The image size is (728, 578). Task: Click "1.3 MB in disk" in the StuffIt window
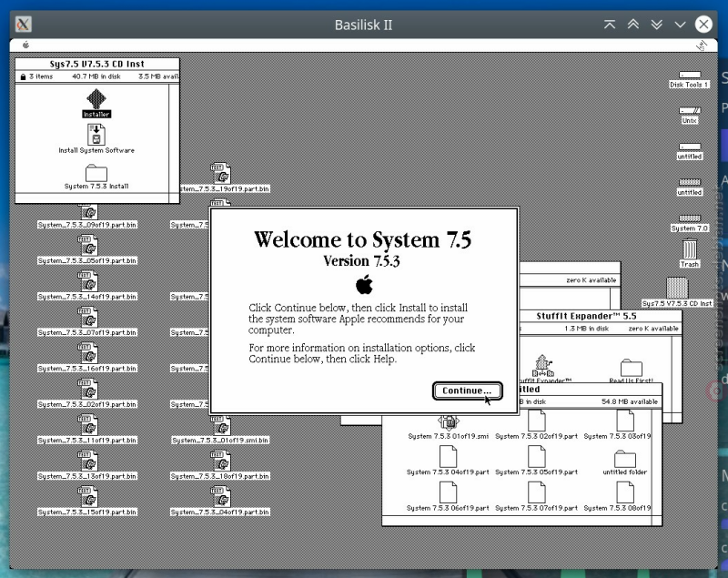[586, 329]
